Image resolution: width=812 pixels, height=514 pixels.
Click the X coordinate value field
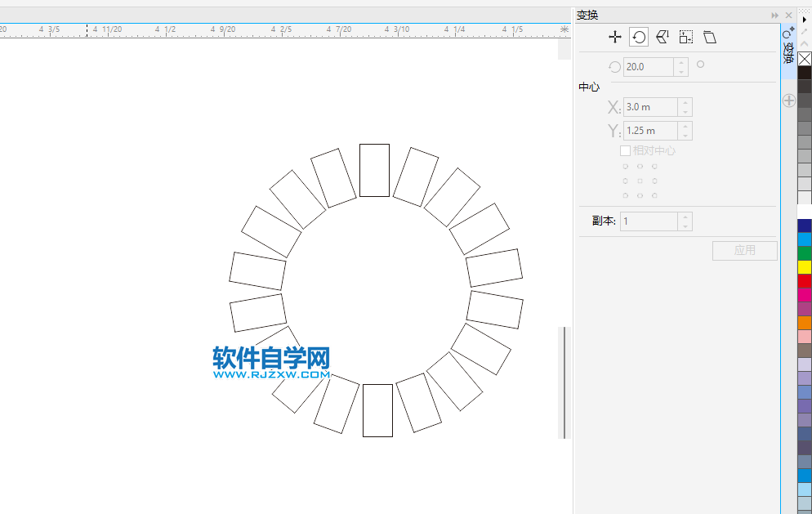point(649,107)
